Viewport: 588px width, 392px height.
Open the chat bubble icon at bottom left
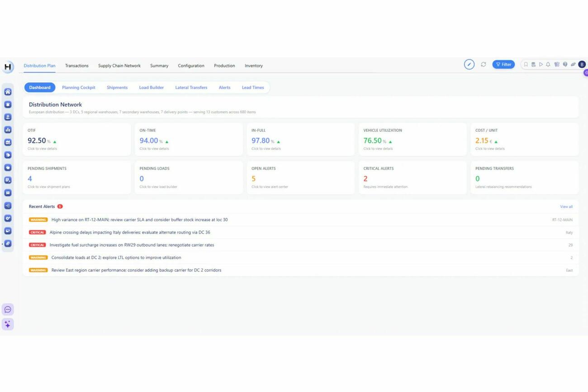8,309
